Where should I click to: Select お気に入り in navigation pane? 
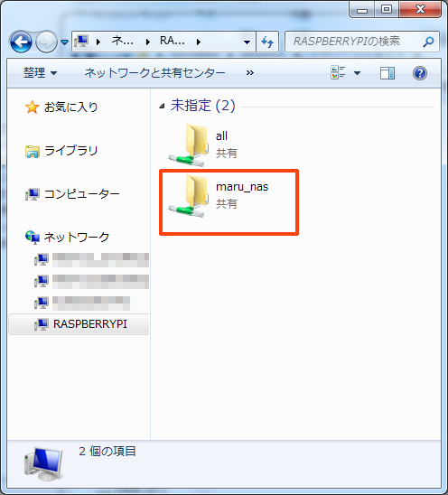[x=71, y=107]
